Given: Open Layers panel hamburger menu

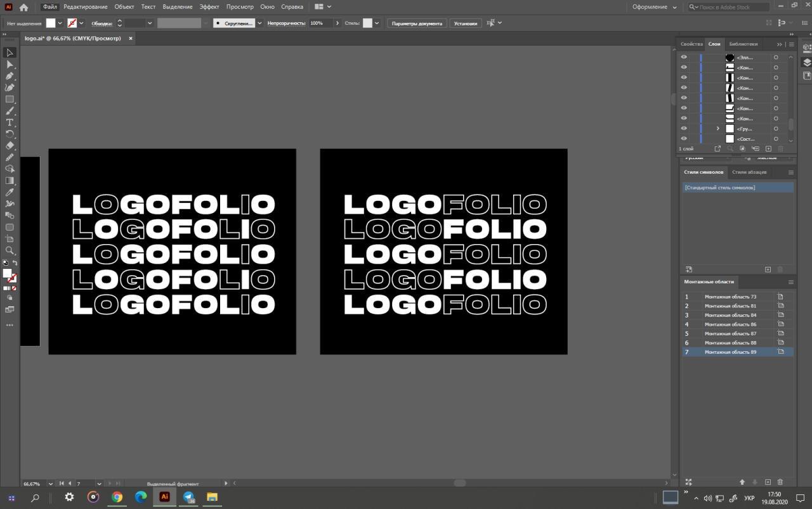Looking at the screenshot, I should [791, 44].
